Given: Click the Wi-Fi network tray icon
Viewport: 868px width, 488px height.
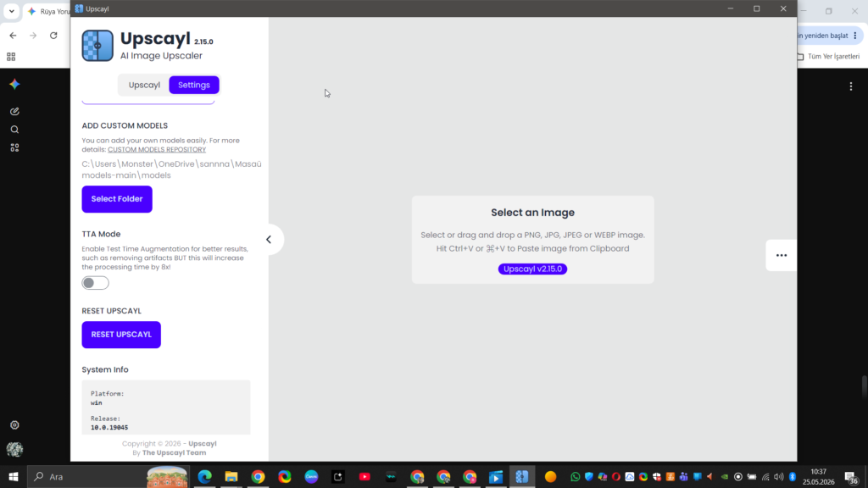Looking at the screenshot, I should click(765, 476).
